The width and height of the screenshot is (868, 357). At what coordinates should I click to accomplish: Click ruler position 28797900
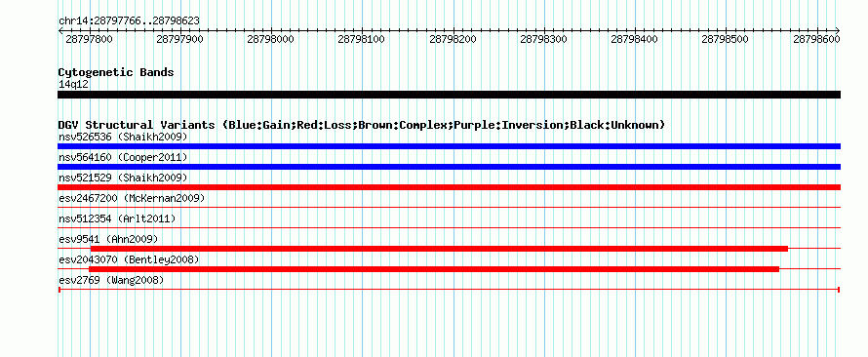click(x=179, y=39)
